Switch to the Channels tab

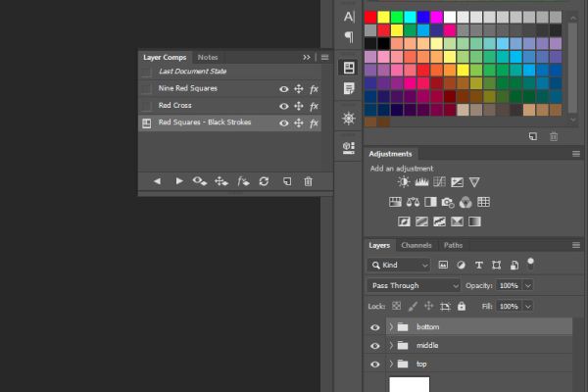tap(416, 245)
